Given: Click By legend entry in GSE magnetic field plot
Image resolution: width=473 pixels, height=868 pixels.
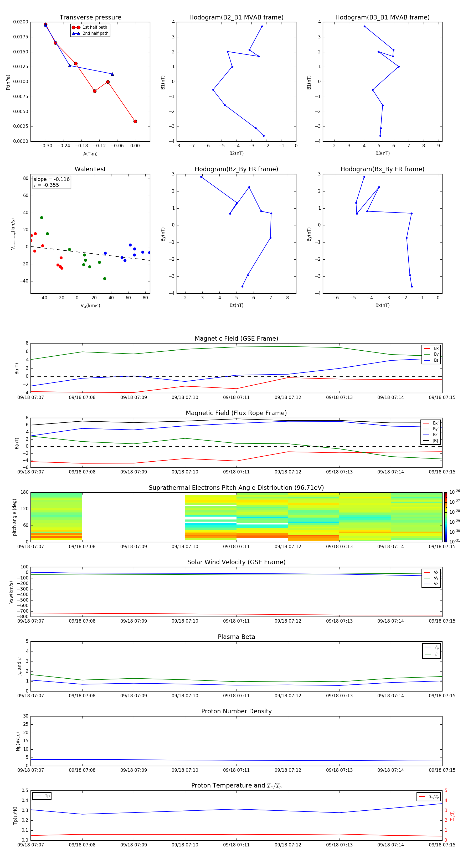Looking at the screenshot, I should (x=431, y=354).
